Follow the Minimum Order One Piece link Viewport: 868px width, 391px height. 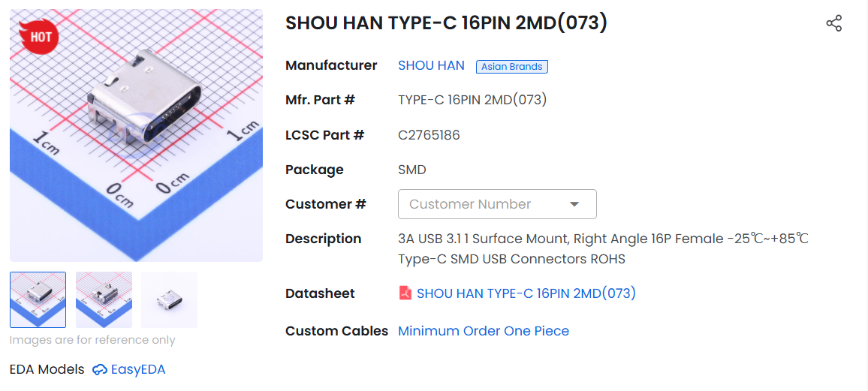[484, 331]
